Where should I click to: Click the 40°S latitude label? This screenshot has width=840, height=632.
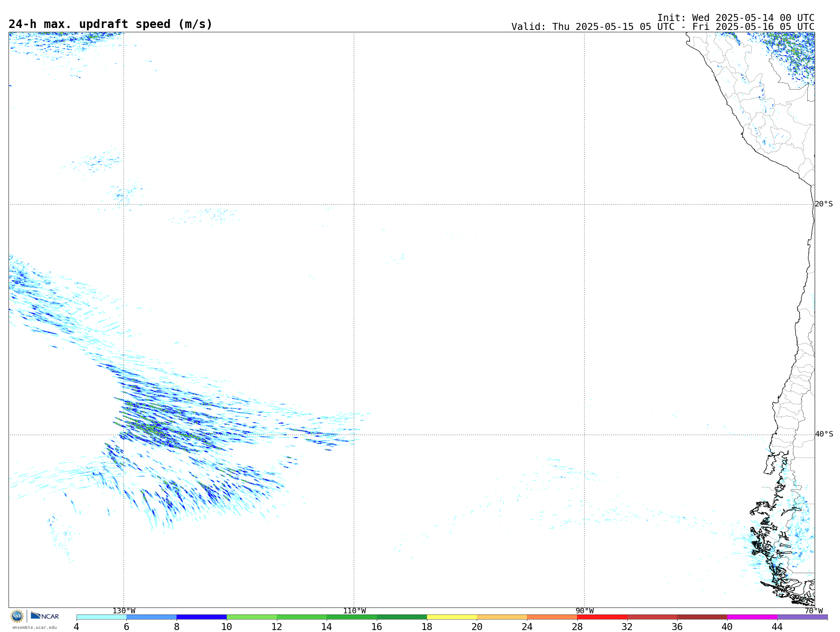coord(824,434)
